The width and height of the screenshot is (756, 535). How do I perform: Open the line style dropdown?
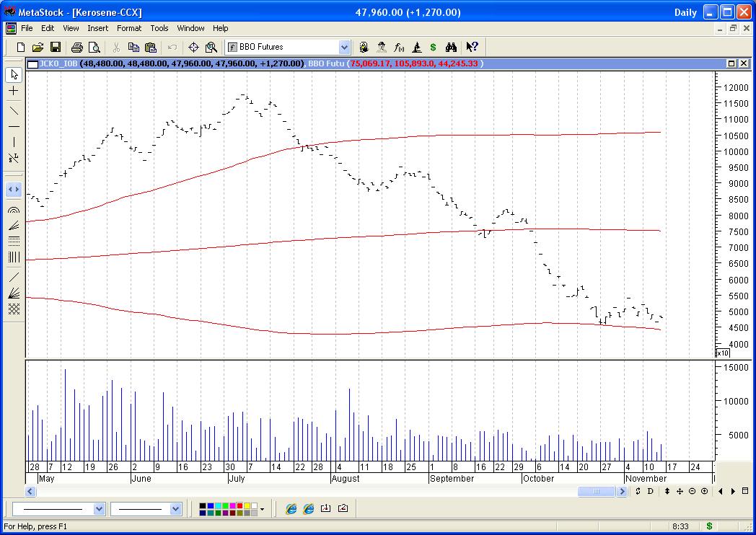click(x=99, y=509)
